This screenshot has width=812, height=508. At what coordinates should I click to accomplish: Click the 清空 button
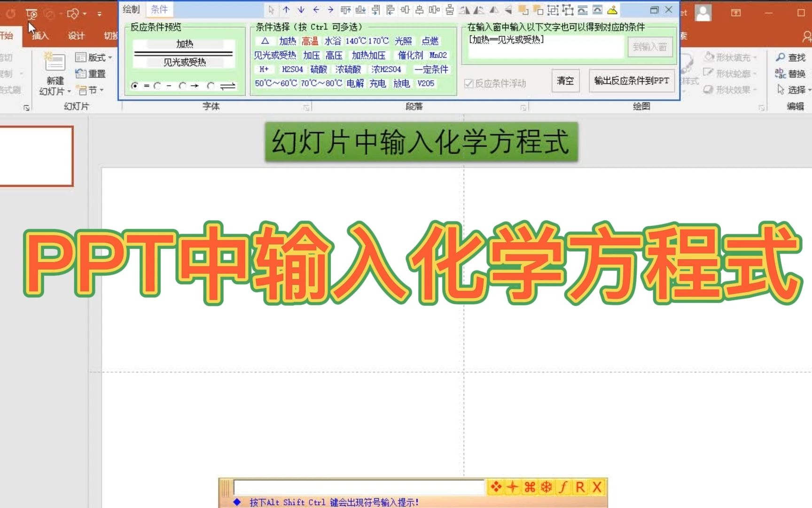point(565,80)
